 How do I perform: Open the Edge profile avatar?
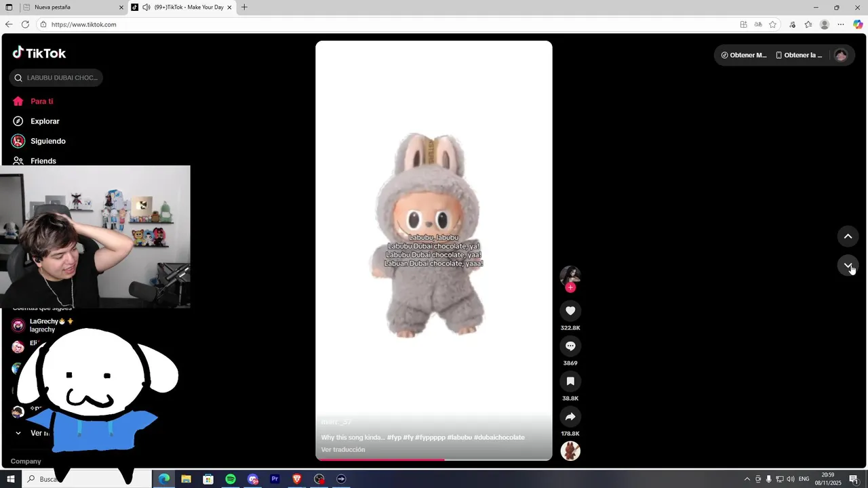pyautogui.click(x=825, y=24)
